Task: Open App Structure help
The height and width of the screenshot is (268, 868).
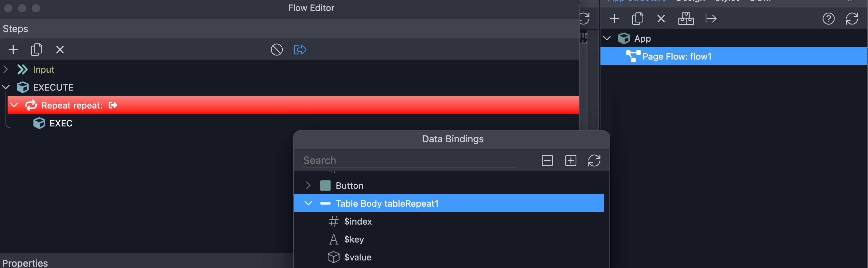Action: click(x=829, y=19)
